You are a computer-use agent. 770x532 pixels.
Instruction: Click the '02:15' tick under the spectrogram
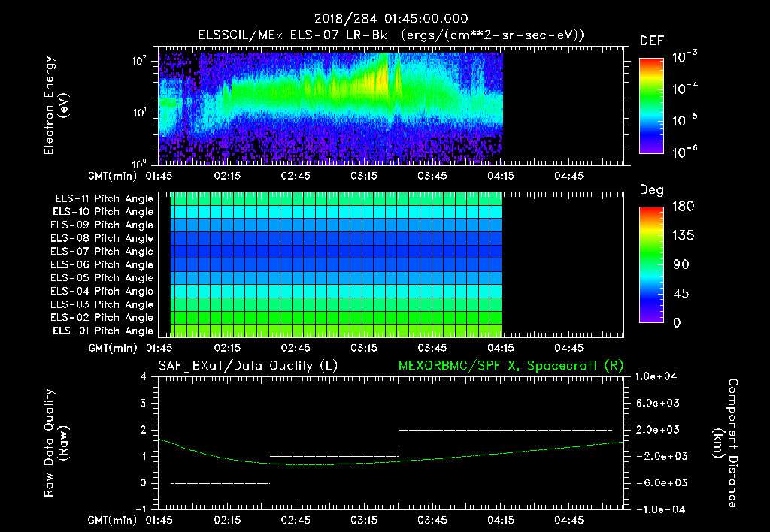click(227, 176)
